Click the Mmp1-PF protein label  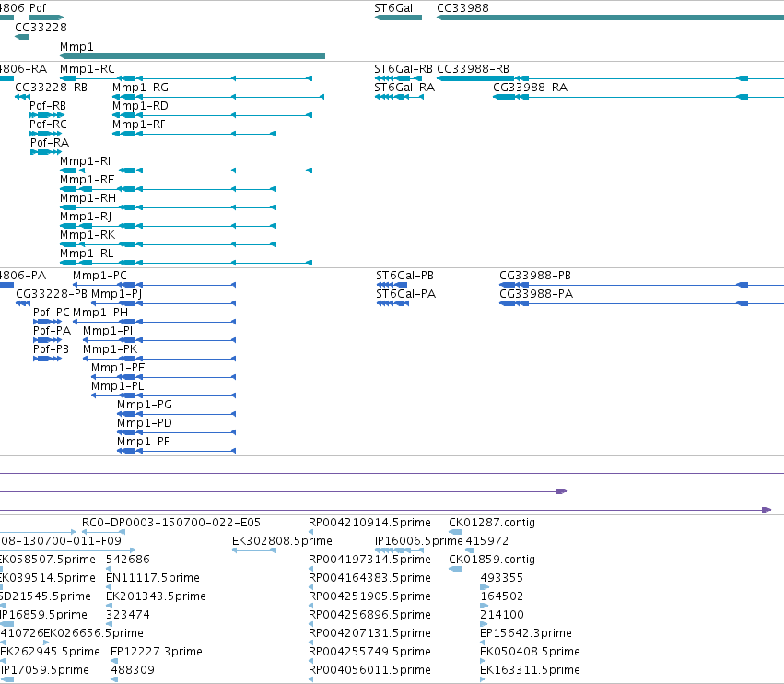tap(143, 442)
